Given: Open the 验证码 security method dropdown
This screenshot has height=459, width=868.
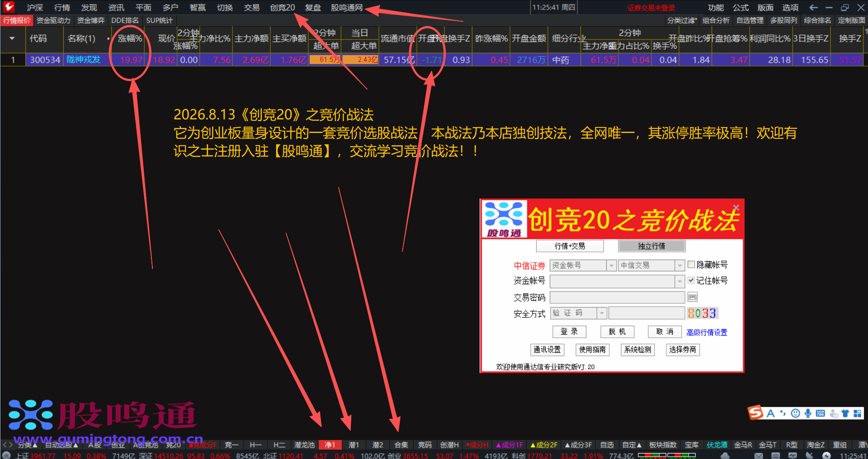Looking at the screenshot, I should coord(602,313).
